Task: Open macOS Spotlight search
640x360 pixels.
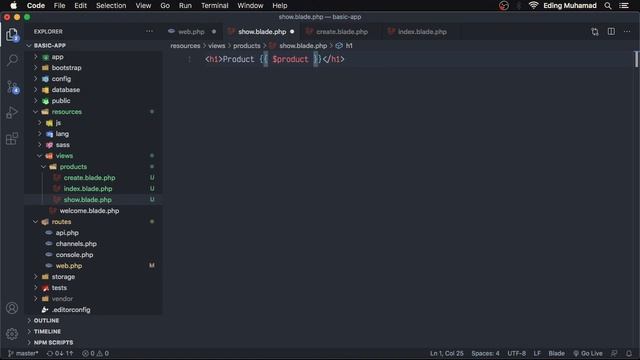Action: click(608, 6)
